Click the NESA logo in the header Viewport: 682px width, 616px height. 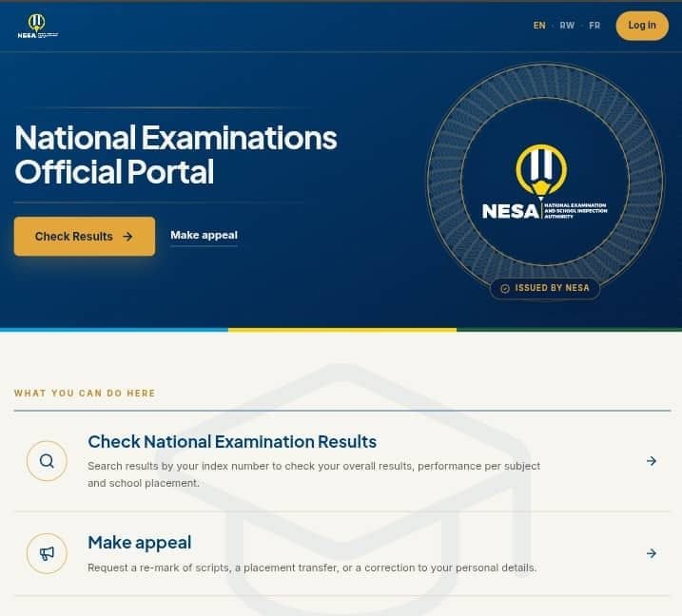(37, 26)
